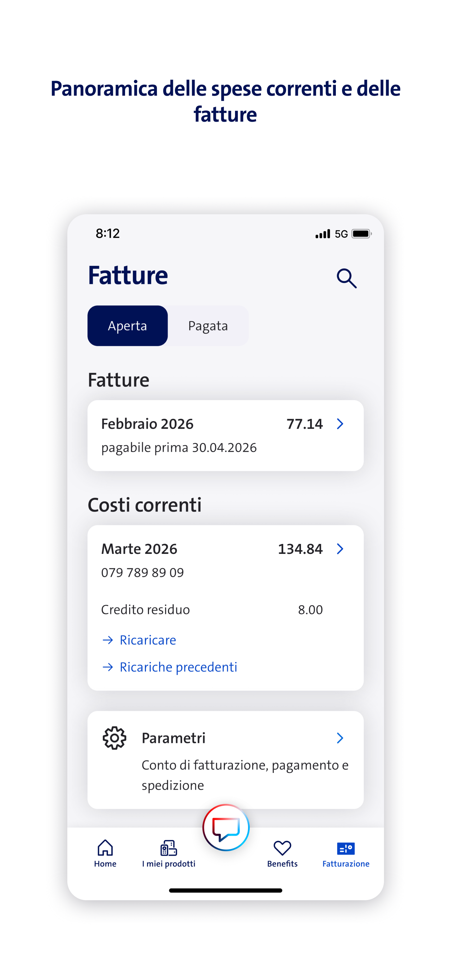
Task: View Ricariche precedenti link
Action: click(x=178, y=667)
